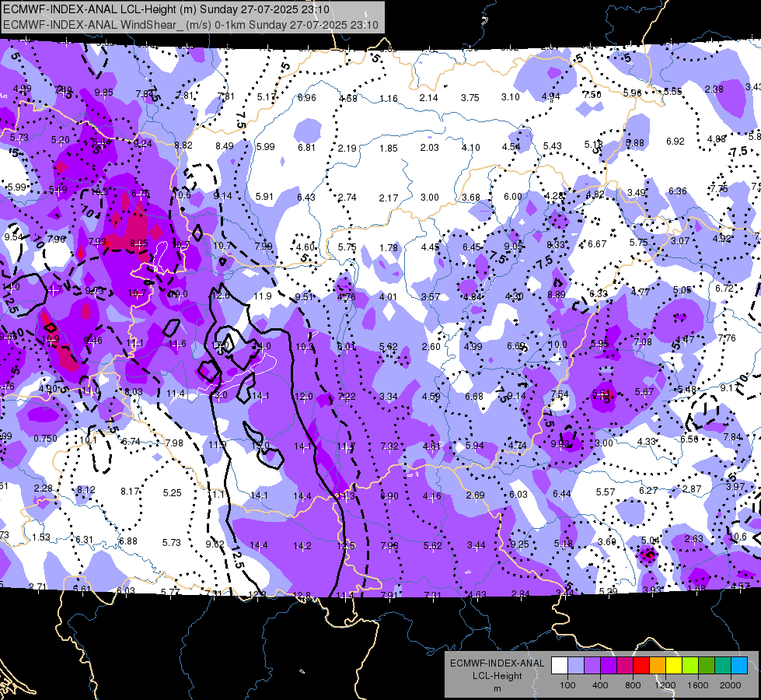
Task: Click the wind shear value 0.750
Action: pyautogui.click(x=45, y=438)
